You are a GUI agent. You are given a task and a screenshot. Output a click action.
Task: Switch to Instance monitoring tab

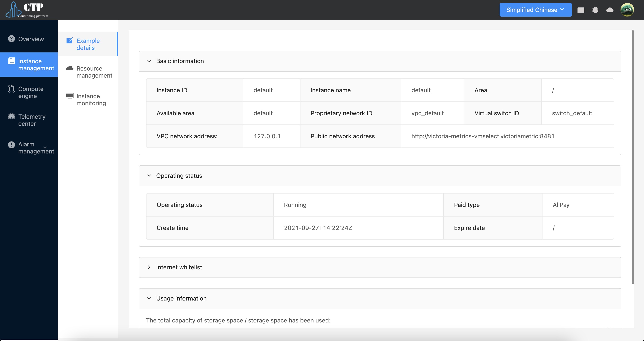click(x=88, y=100)
